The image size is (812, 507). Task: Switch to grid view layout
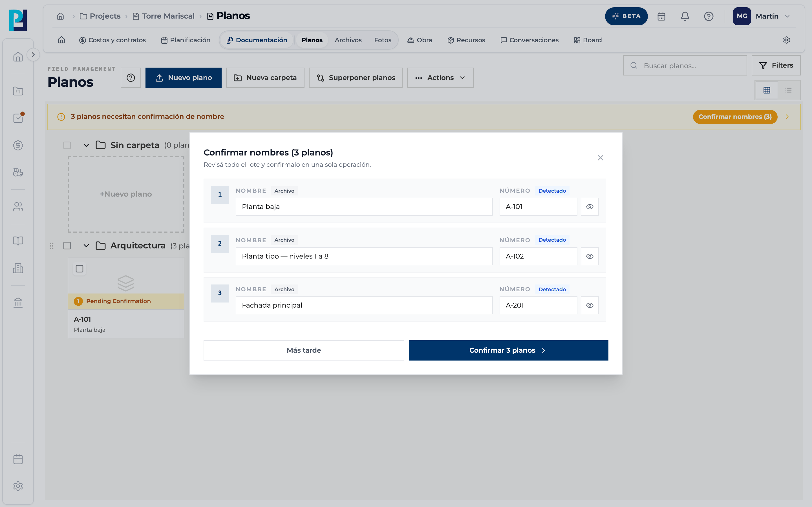767,90
